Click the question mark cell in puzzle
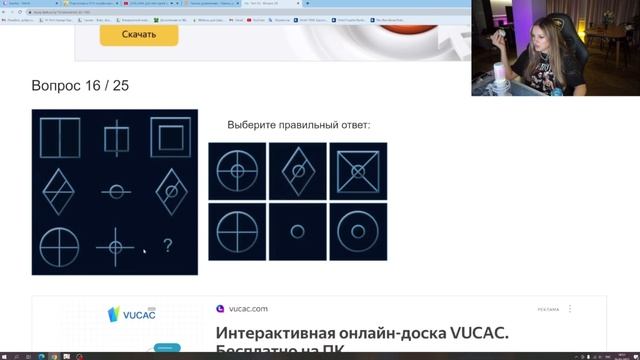Image resolution: width=640 pixels, height=360 pixels. (168, 245)
